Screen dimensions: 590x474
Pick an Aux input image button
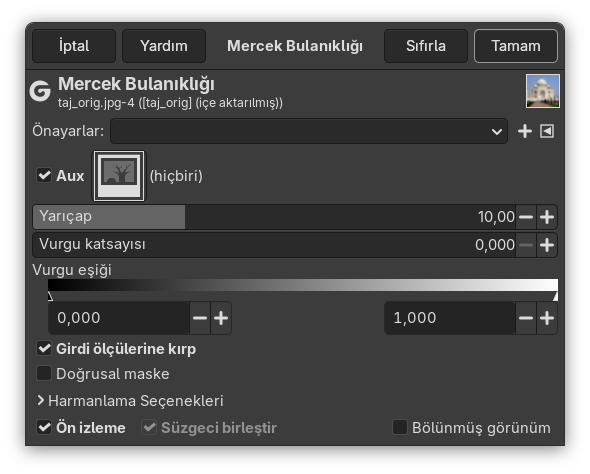[x=119, y=176]
